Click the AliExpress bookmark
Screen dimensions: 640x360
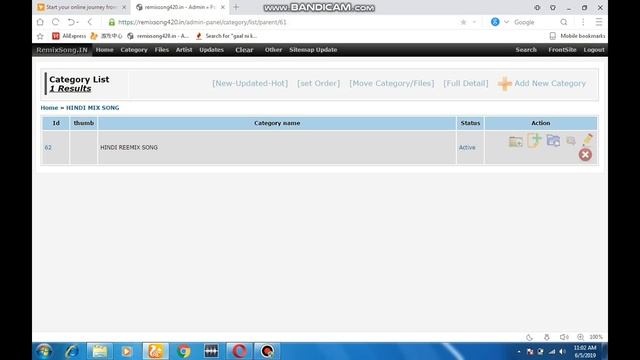pyautogui.click(x=69, y=36)
